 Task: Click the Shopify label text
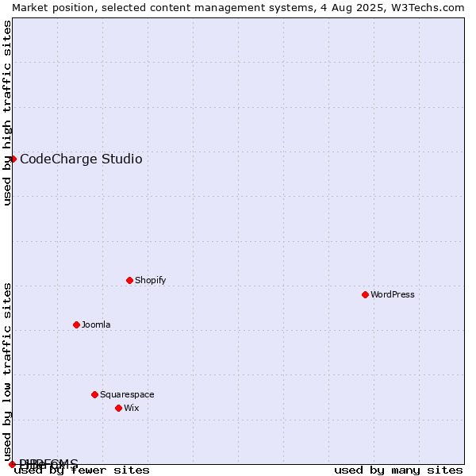coord(151,280)
